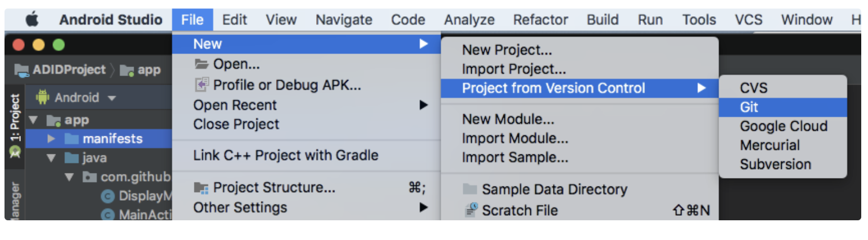Collapse the java folder in tree
The image size is (868, 240).
click(x=52, y=158)
